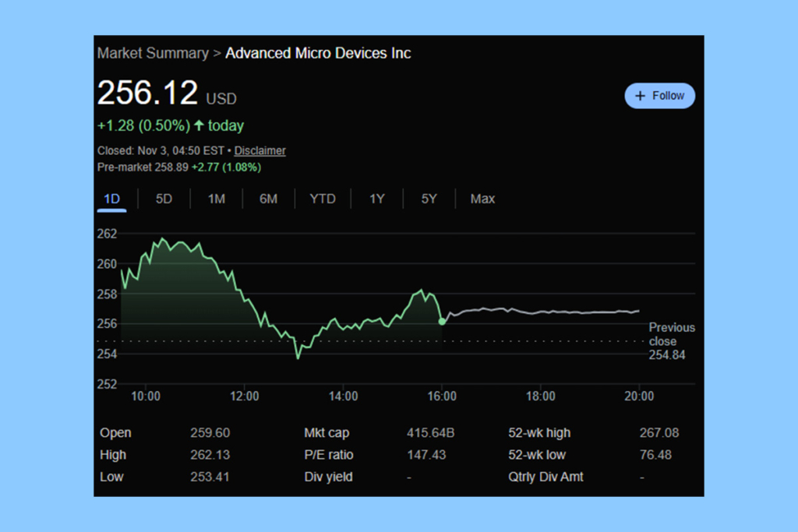Navigate back via Market Summary breadcrumb

click(x=153, y=53)
